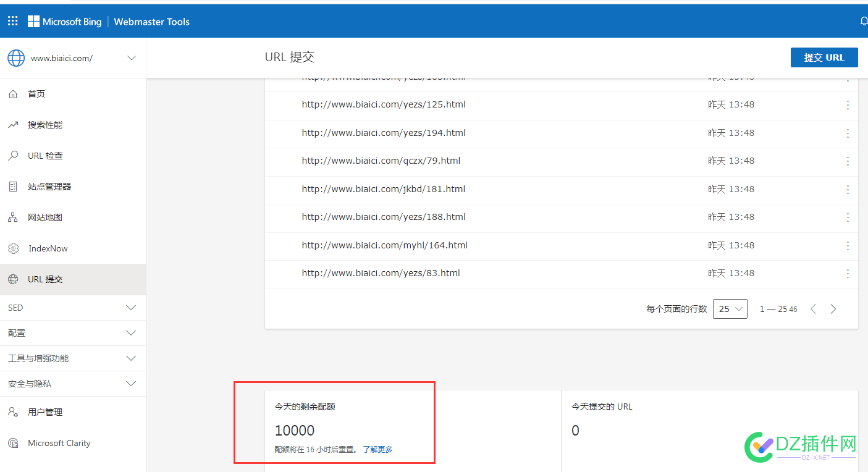This screenshot has width=868, height=472.
Task: Expand the 安全与隐私 section
Action: [131, 384]
